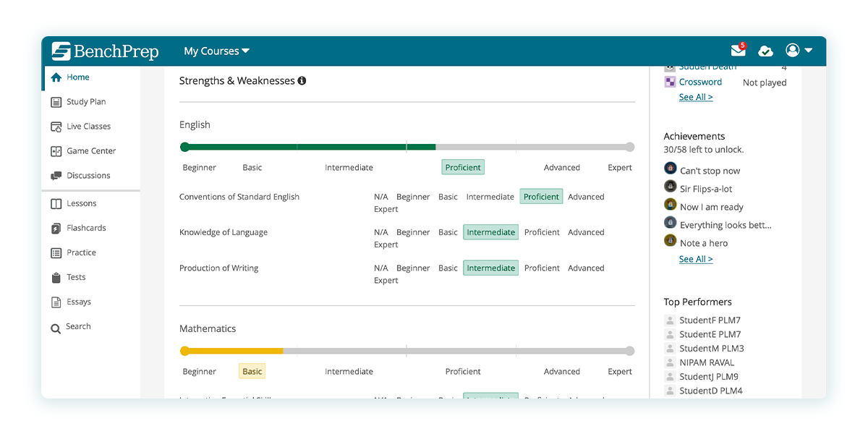Click the English section heading
Viewport: 868px width, 434px height.
(195, 124)
